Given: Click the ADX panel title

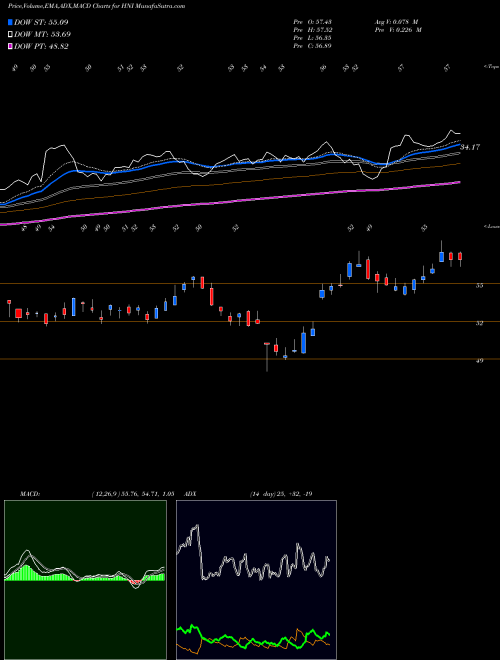Looking at the screenshot, I should point(191,494).
